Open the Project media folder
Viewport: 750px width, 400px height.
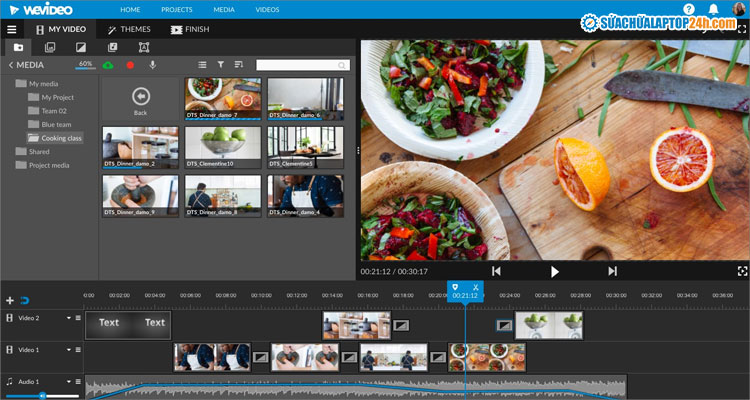(42, 165)
